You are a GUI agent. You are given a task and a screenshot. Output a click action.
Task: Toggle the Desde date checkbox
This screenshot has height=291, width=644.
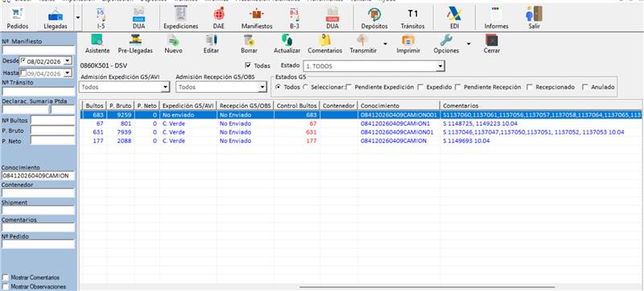(23, 60)
